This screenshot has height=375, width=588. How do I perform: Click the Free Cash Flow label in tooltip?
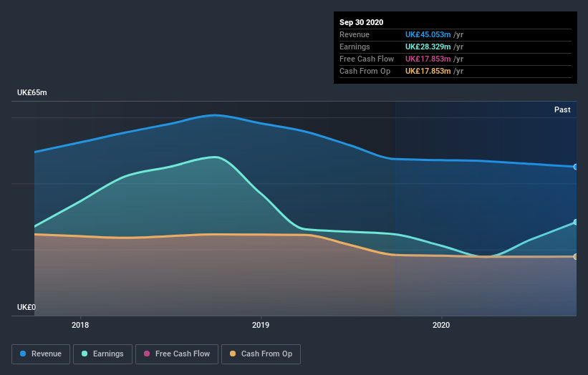[x=367, y=59]
